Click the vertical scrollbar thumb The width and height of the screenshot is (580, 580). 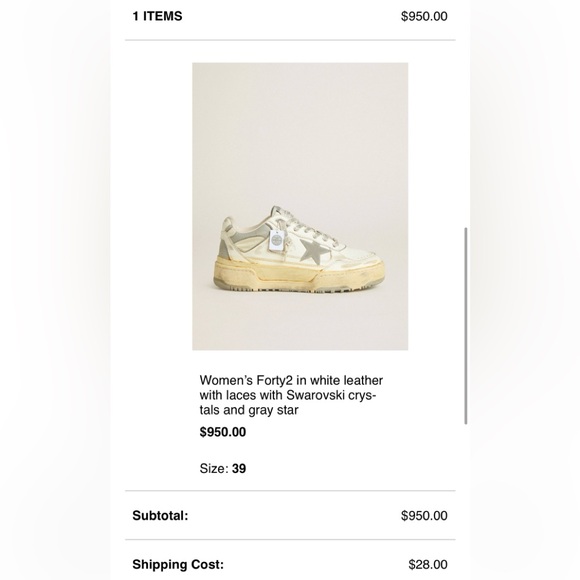(x=466, y=326)
